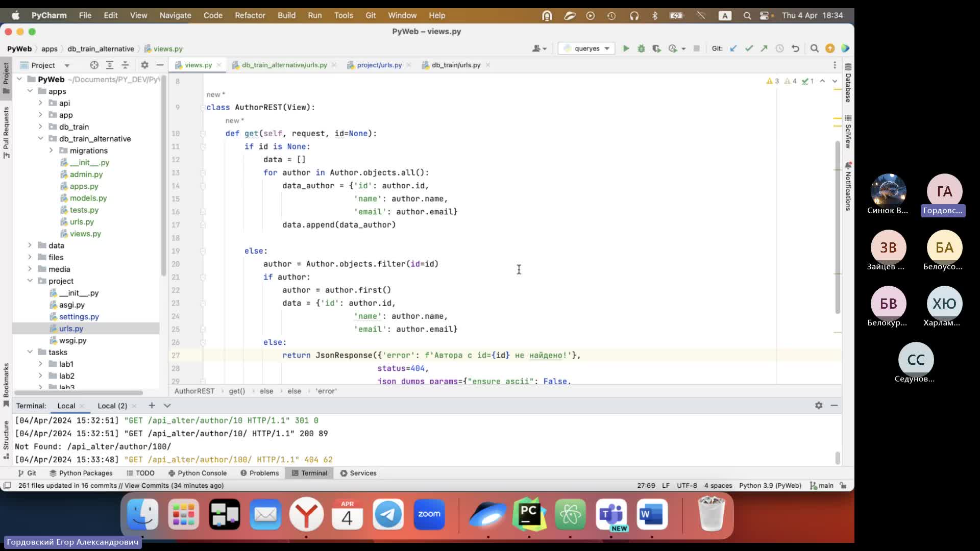Screen dimensions: 980x551
Task: Close db_train/urls.py editor tab
Action: (488, 65)
